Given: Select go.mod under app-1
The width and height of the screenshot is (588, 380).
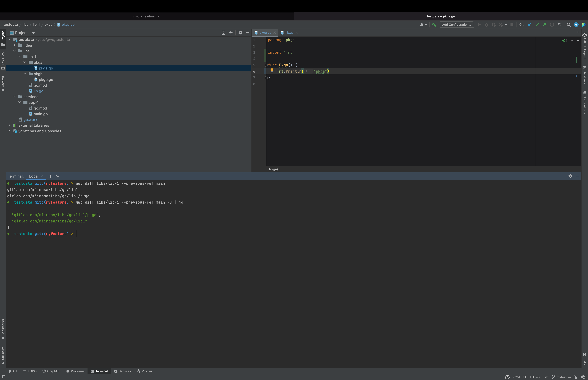Looking at the screenshot, I should click(40, 108).
